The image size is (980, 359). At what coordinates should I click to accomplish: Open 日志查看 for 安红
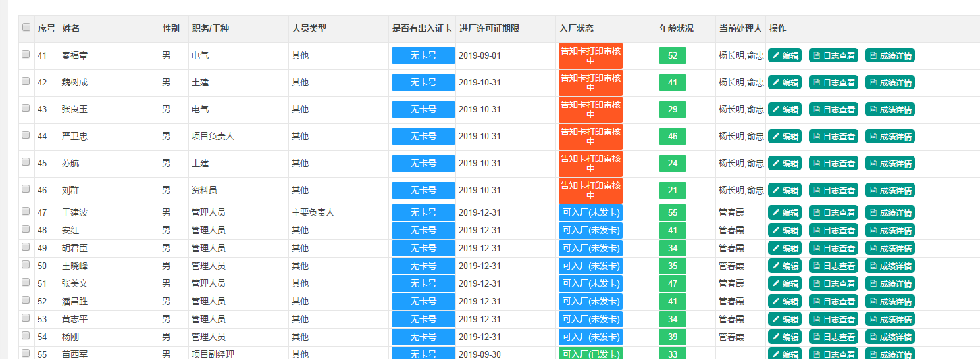833,230
